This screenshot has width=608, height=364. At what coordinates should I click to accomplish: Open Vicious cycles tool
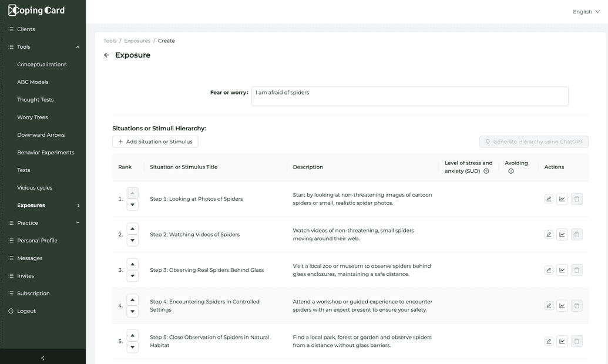point(35,188)
